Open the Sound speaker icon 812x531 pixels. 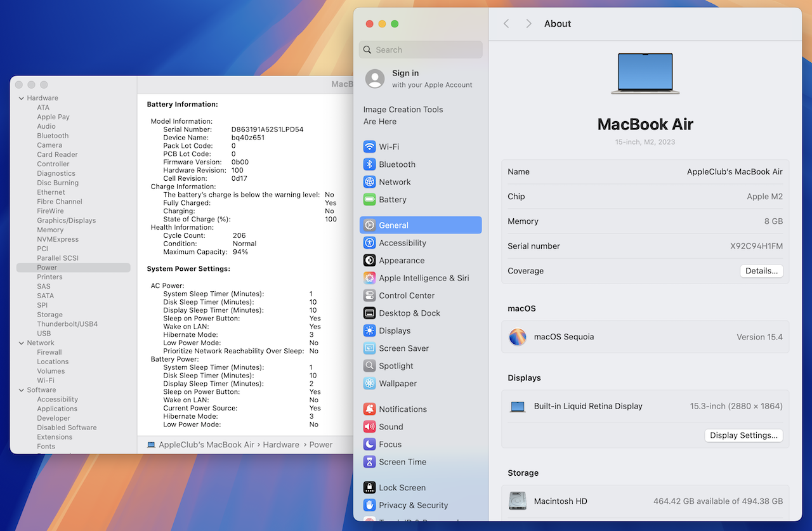(369, 427)
